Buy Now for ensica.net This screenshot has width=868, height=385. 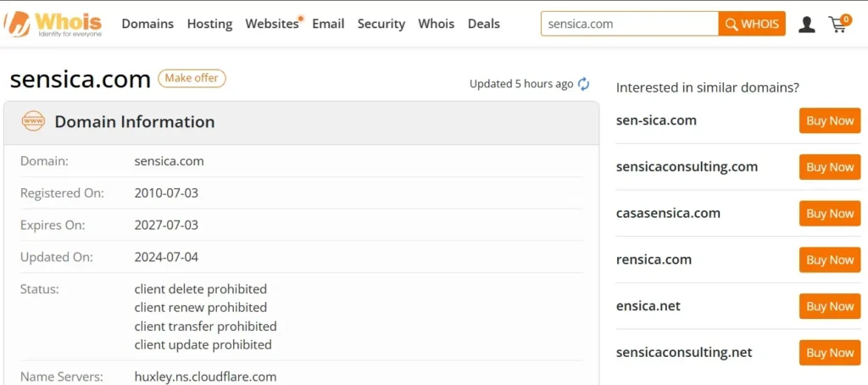(x=830, y=306)
